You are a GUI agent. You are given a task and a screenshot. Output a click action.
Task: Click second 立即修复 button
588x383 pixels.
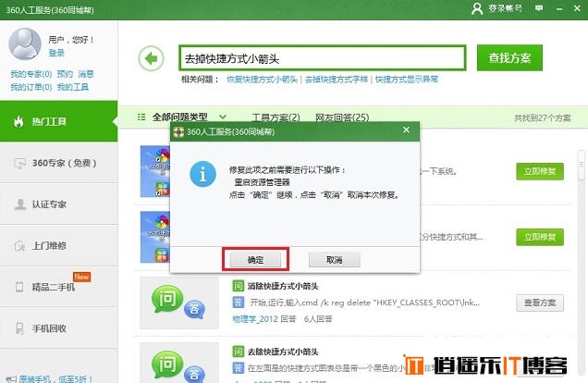[x=540, y=237]
